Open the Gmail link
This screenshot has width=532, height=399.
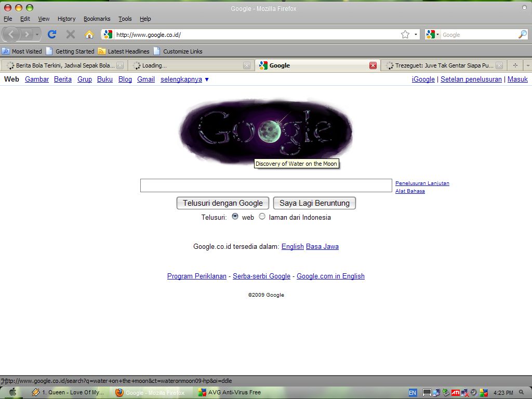point(146,79)
